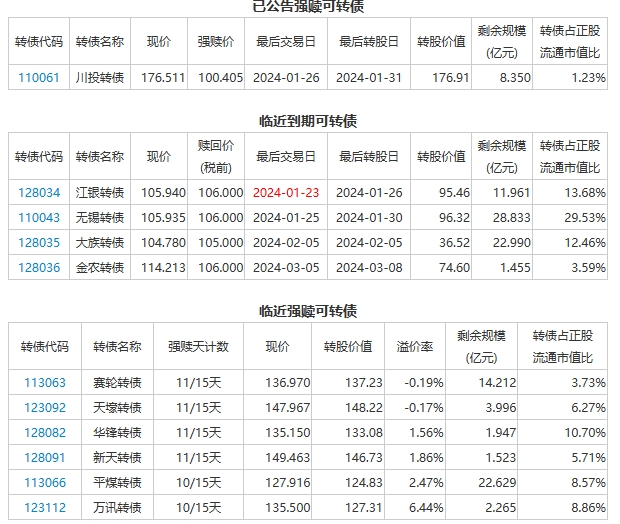620x524 pixels.
Task: Select bond name 华锋转债
Action: (x=117, y=433)
